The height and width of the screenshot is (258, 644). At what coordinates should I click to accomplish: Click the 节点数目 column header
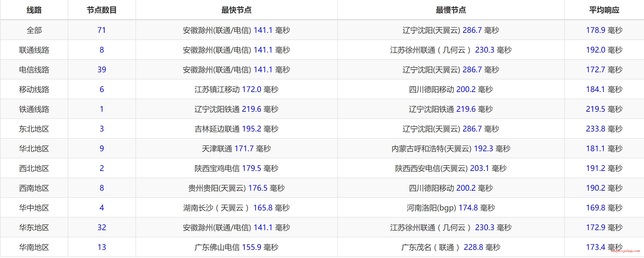pos(102,10)
